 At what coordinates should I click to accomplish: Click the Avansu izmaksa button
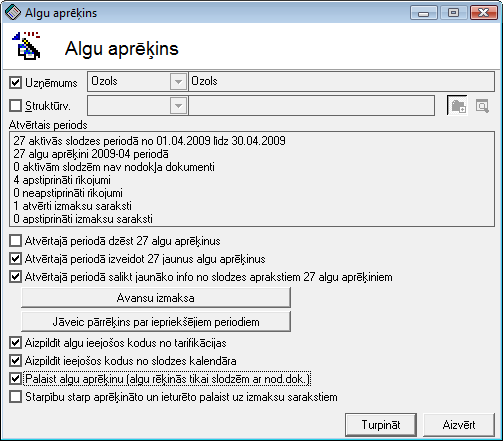(156, 298)
